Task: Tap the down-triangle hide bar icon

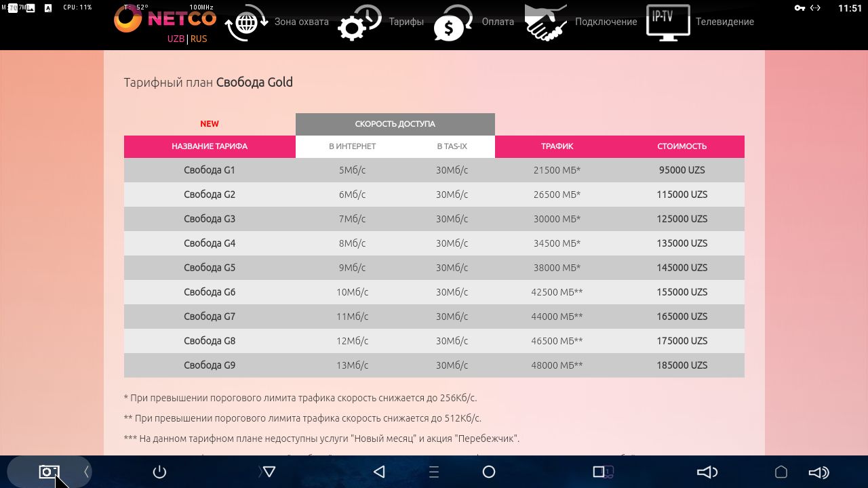Action: (x=269, y=472)
